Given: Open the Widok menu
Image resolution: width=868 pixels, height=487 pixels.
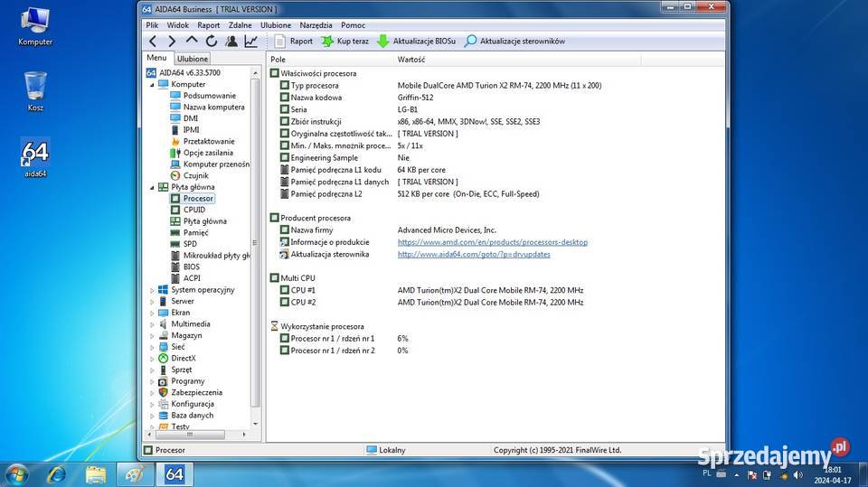Looking at the screenshot, I should tap(178, 25).
